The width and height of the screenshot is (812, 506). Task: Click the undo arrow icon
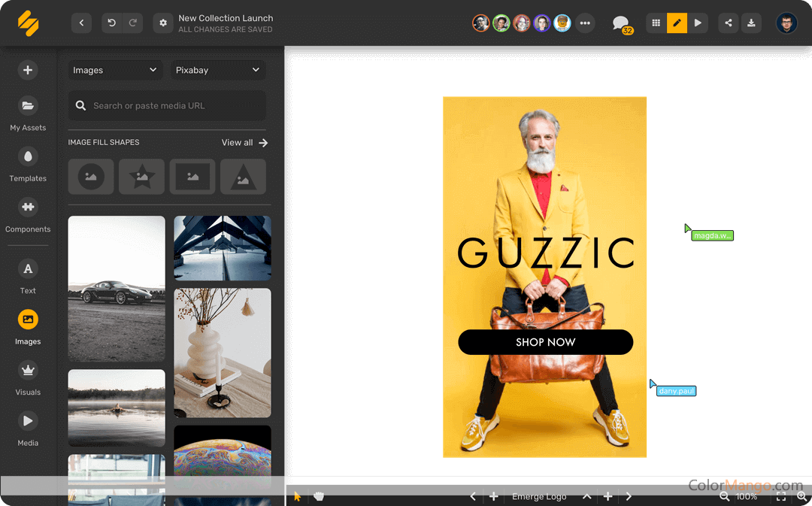pyautogui.click(x=112, y=23)
